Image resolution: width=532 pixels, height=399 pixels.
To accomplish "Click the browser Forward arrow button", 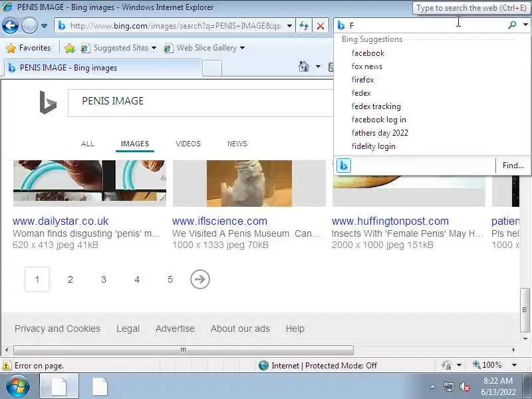I will pyautogui.click(x=29, y=25).
